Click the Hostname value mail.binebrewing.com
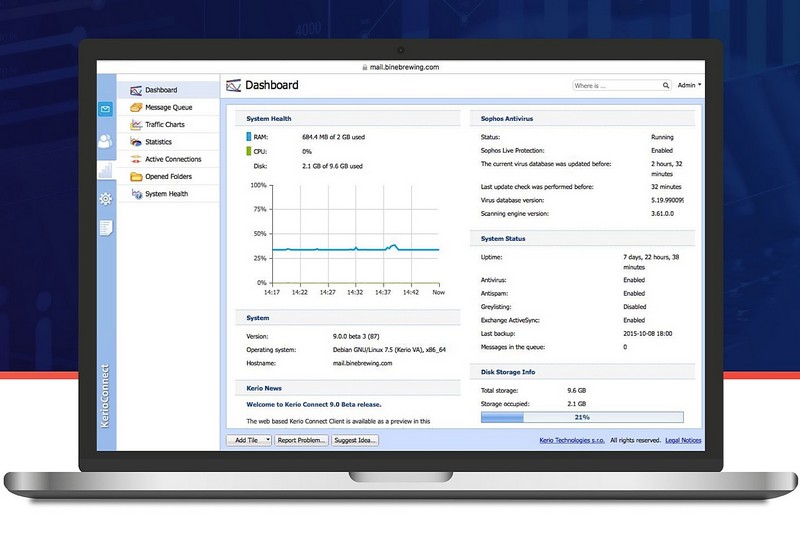 click(362, 363)
